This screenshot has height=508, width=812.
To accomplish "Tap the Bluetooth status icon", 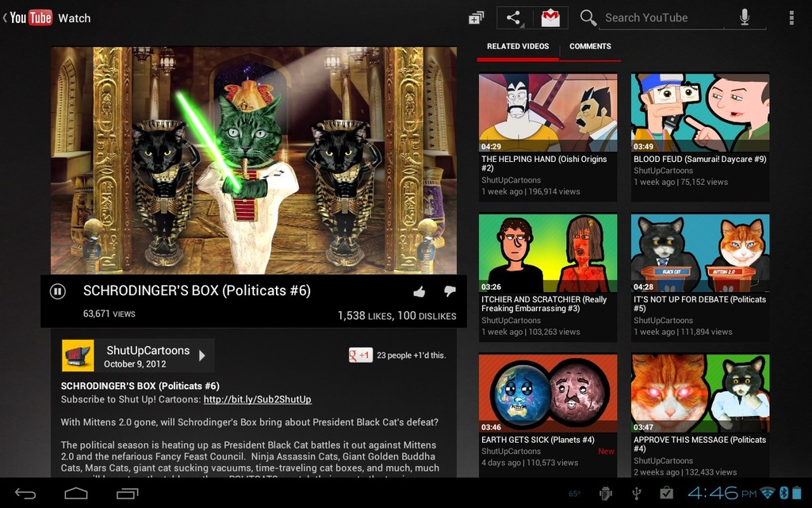I will (784, 492).
